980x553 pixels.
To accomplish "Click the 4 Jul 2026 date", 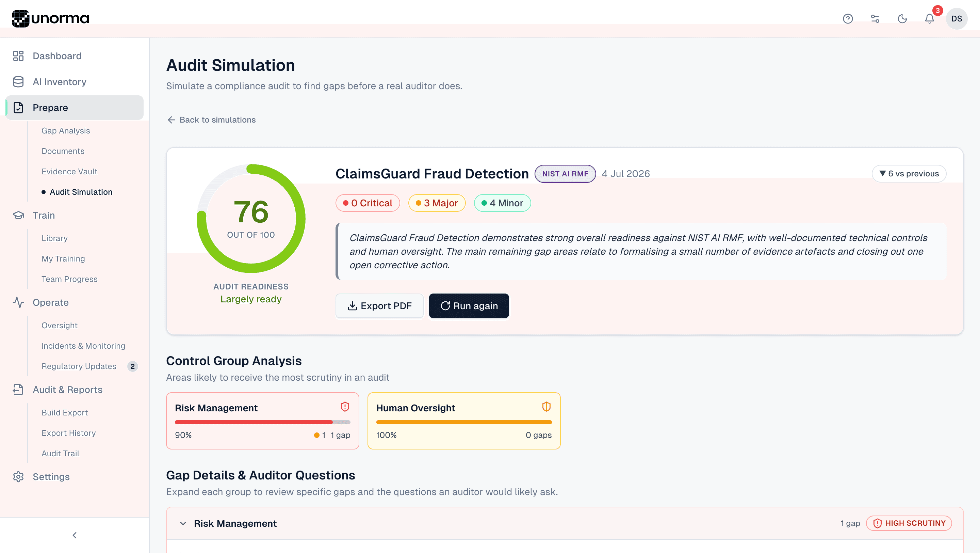I will [626, 174].
